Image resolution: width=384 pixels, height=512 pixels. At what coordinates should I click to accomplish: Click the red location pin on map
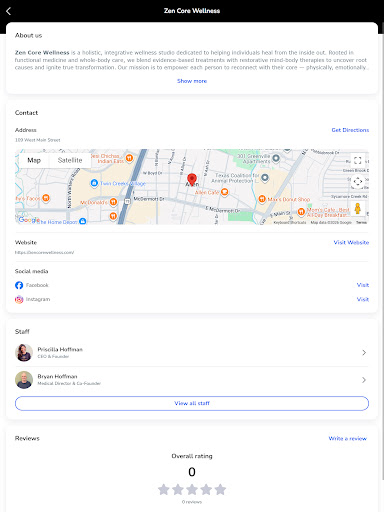pos(192,179)
